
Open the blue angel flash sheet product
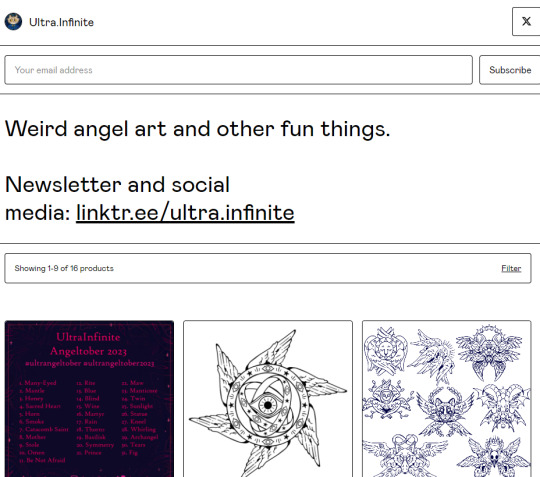[447, 399]
